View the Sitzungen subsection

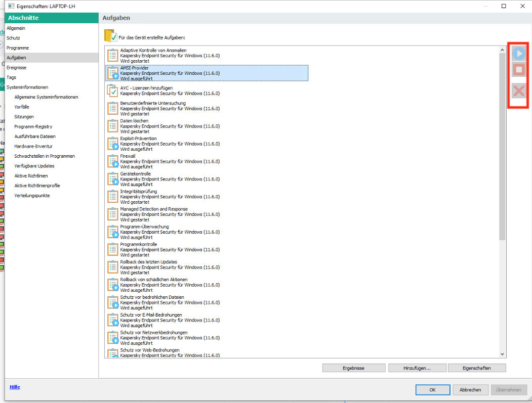click(x=24, y=117)
